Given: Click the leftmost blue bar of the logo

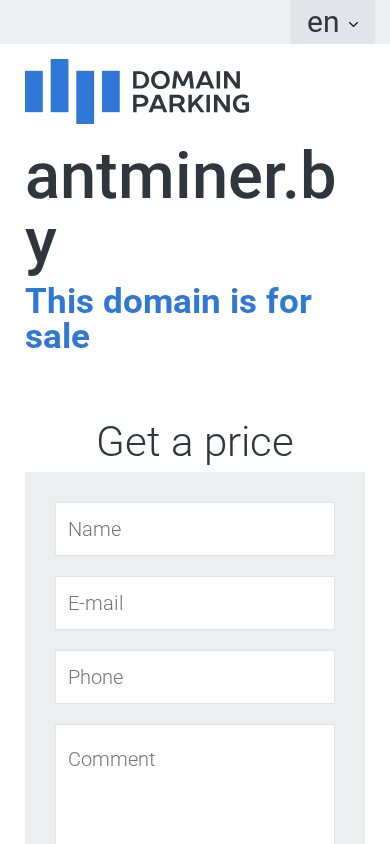Looking at the screenshot, I should [x=34, y=92].
